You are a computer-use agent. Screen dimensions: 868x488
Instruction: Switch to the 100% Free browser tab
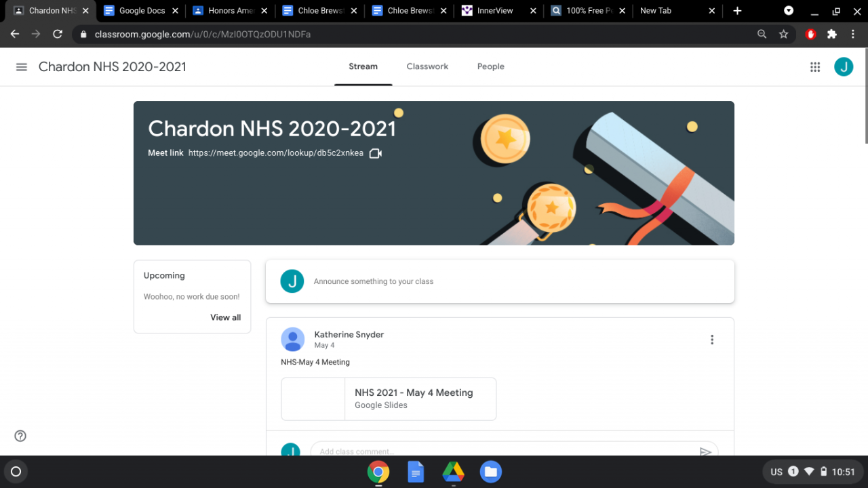point(588,11)
